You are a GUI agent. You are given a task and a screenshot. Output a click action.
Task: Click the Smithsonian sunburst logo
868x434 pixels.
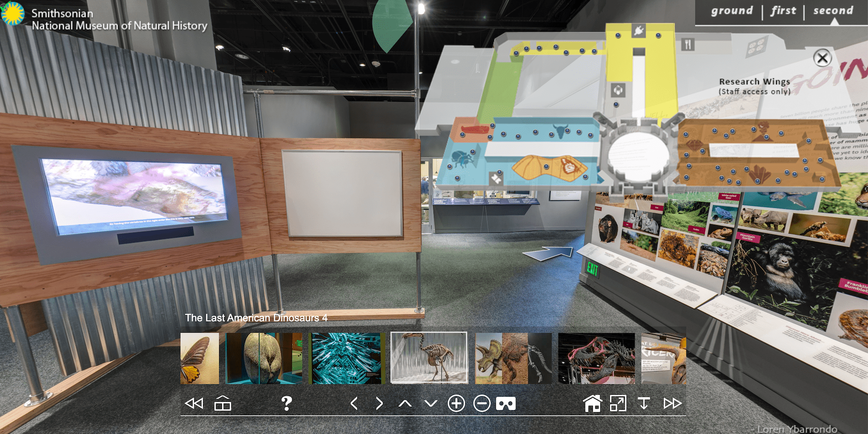13,14
